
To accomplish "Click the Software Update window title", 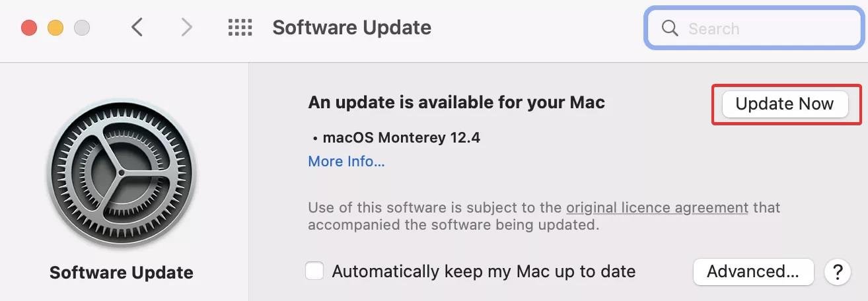I will coord(351,28).
